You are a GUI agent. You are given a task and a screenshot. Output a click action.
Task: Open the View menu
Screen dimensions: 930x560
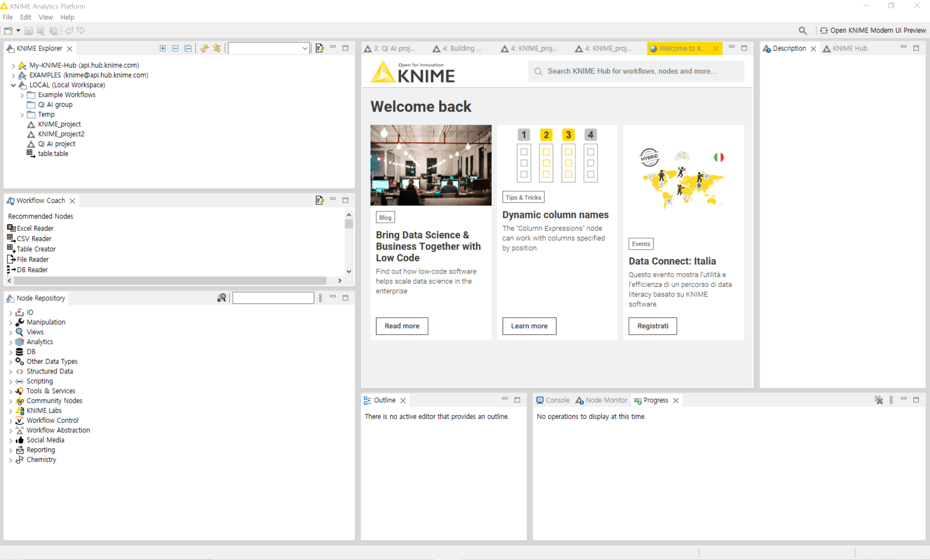45,17
